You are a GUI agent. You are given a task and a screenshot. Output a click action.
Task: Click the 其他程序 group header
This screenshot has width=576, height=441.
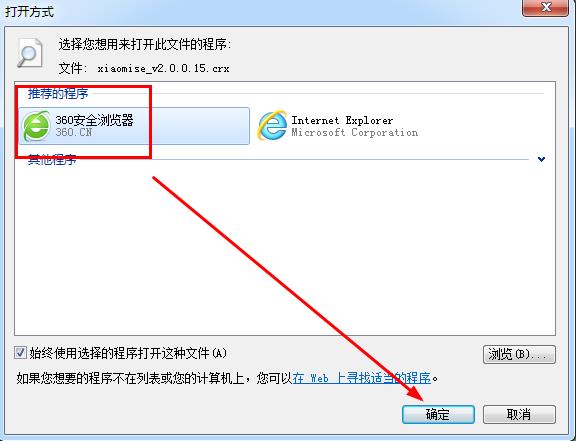point(52,160)
